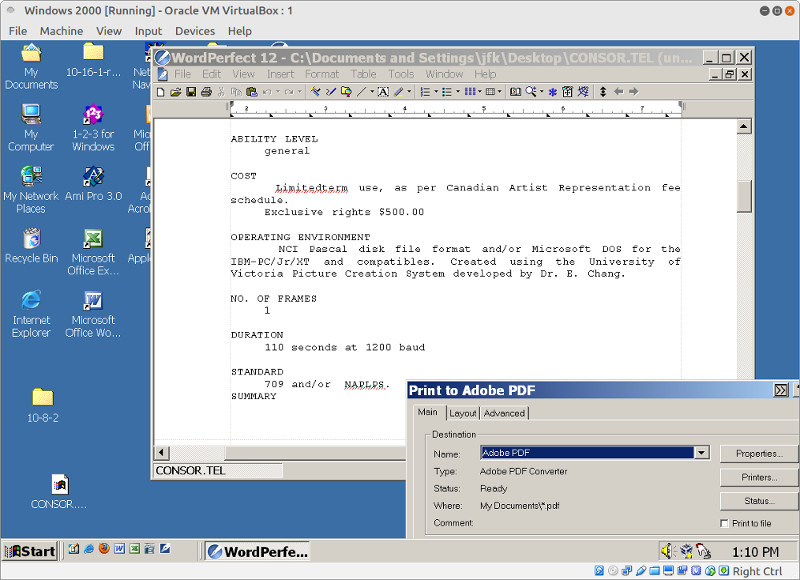Click the Forward arrow toolbar icon
The image size is (800, 580).
[634, 92]
